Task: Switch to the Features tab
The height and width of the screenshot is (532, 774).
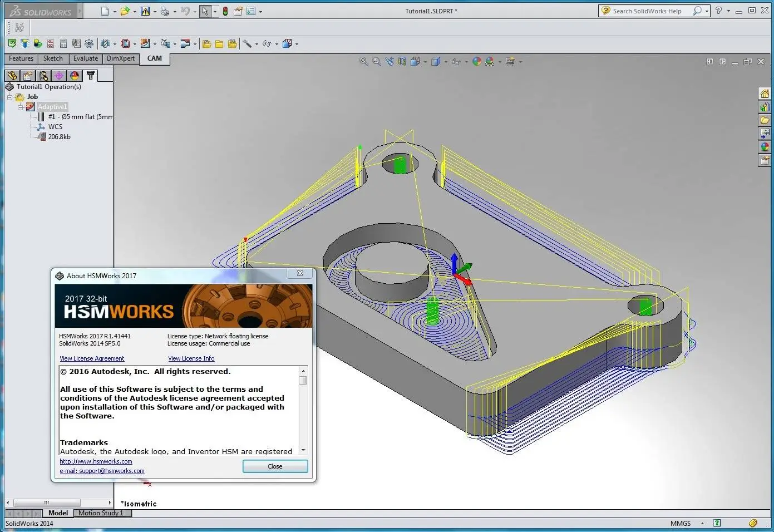Action: coord(21,58)
